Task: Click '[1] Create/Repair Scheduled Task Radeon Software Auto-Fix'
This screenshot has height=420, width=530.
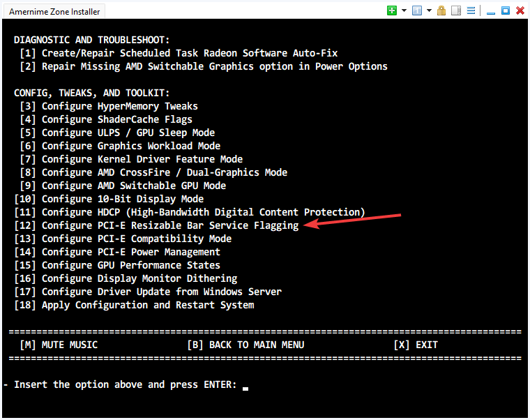Action: click(179, 54)
